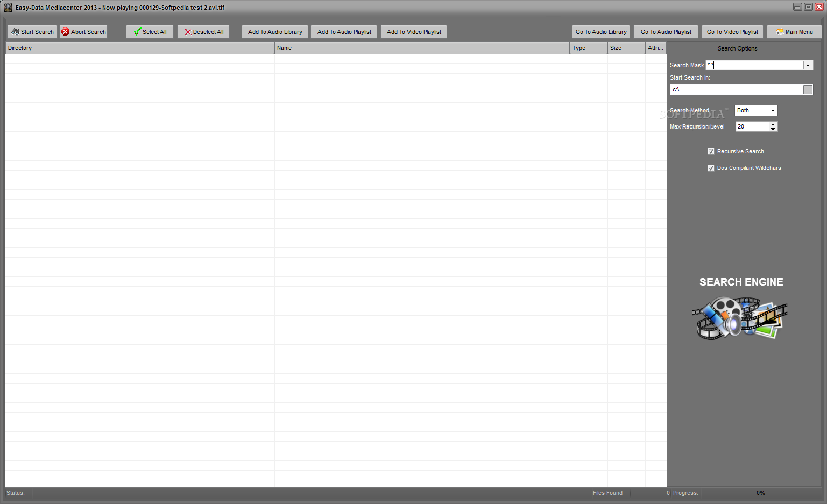
Task: Click the Start Search In path field
Action: pos(737,89)
